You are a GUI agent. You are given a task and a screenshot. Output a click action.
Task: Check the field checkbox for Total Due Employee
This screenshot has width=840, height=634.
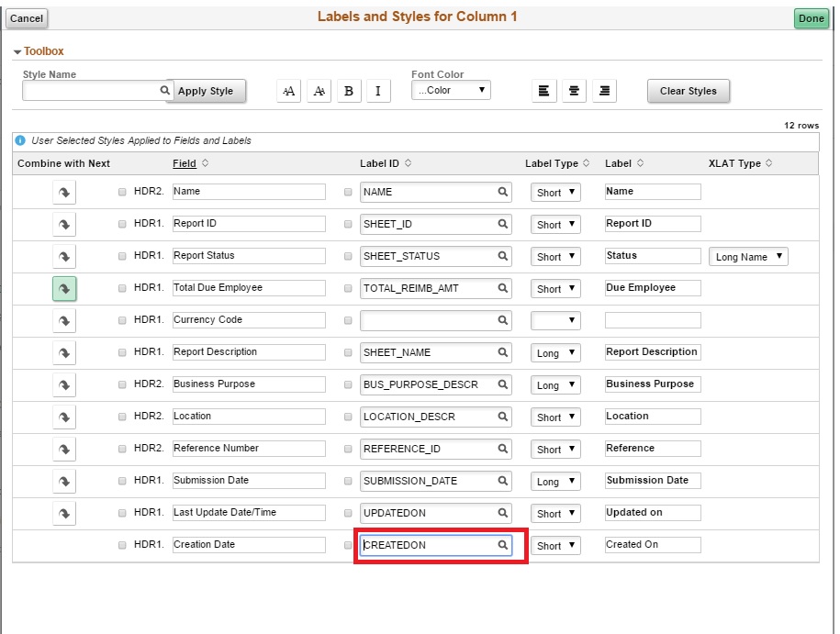click(122, 288)
